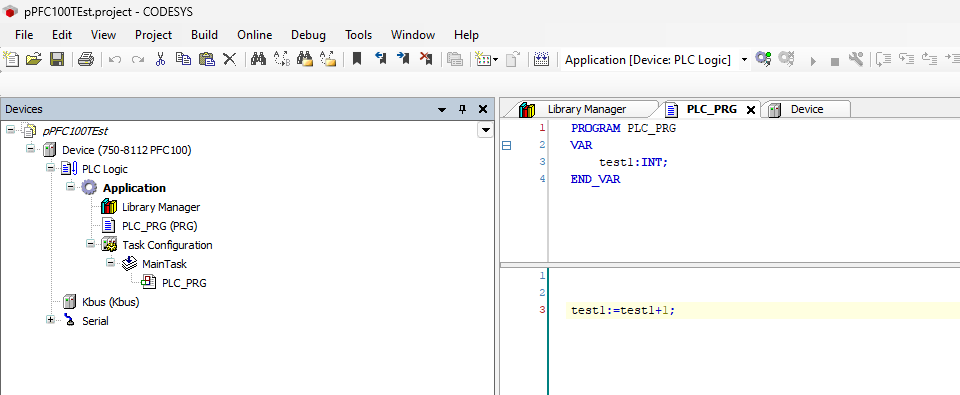960x395 pixels.
Task: Click the Login gear icon with green dot
Action: tap(763, 59)
